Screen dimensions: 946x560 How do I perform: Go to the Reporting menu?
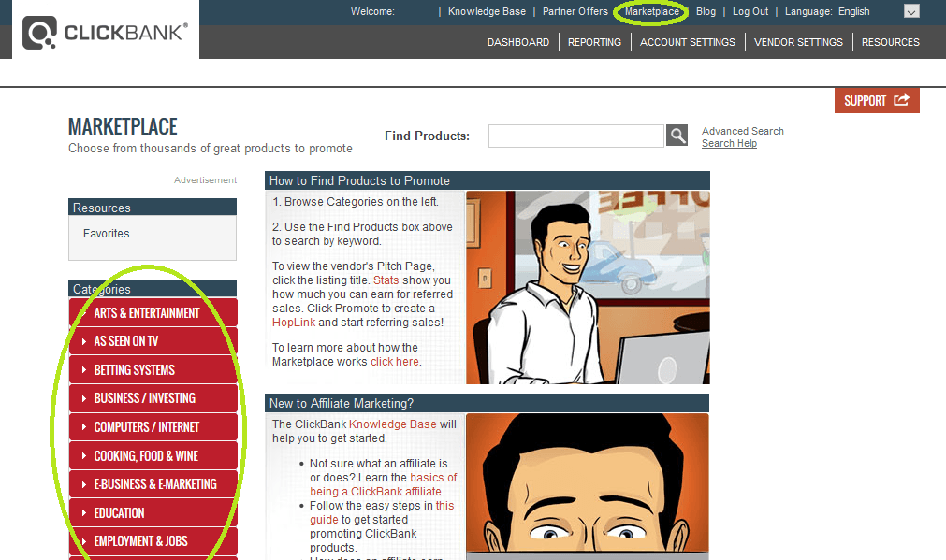click(594, 42)
